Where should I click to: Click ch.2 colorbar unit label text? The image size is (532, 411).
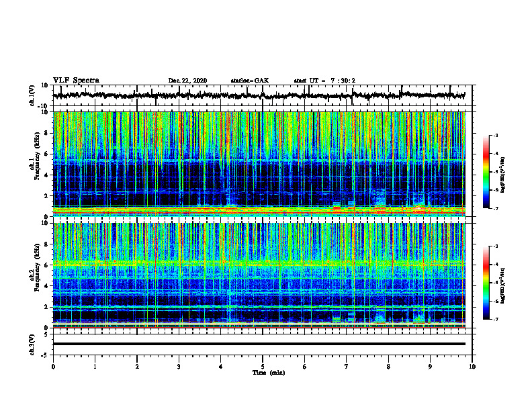pos(503,285)
